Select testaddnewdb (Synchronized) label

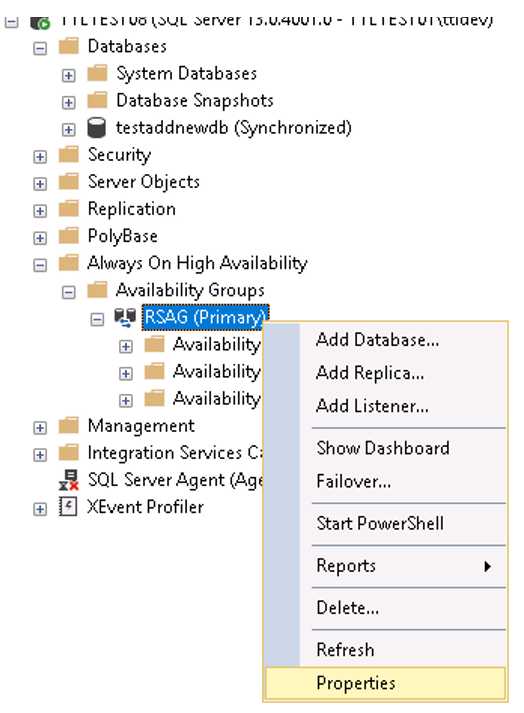(234, 128)
